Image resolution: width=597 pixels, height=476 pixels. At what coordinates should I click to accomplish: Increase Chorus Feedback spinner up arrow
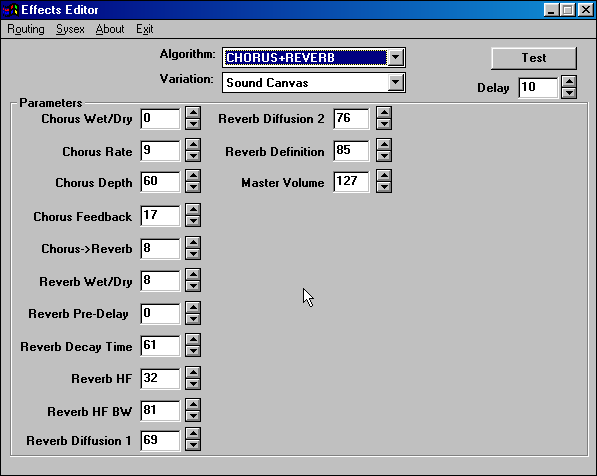[x=193, y=209]
